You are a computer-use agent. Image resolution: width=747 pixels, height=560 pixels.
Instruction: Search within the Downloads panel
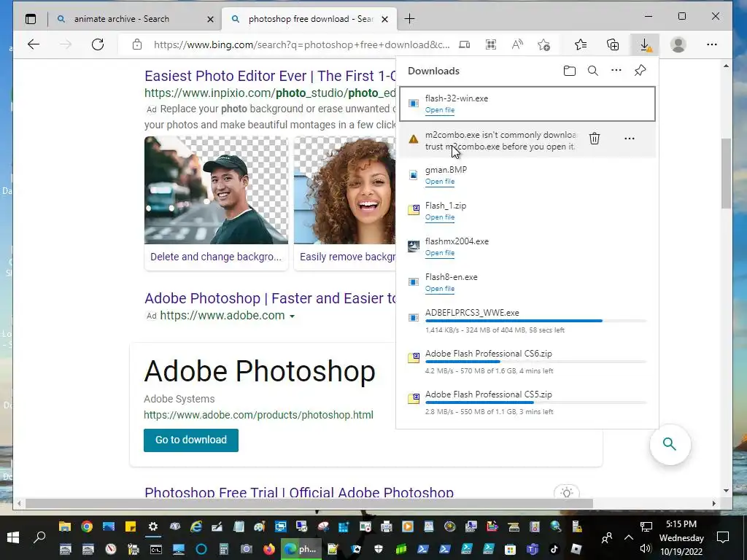coord(592,71)
